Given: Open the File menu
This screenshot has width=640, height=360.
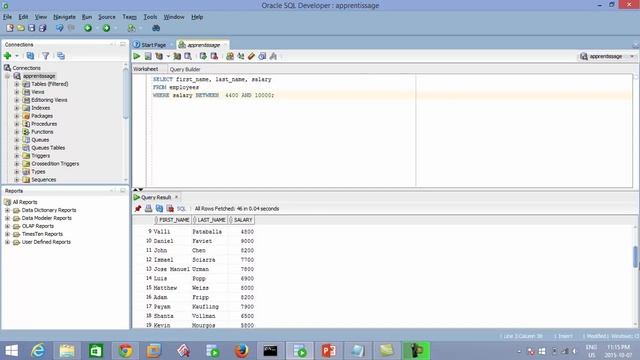Looking at the screenshot, I should (x=7, y=17).
